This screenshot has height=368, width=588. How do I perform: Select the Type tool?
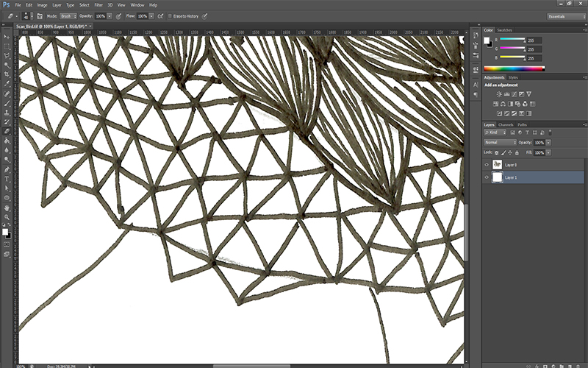tap(7, 179)
